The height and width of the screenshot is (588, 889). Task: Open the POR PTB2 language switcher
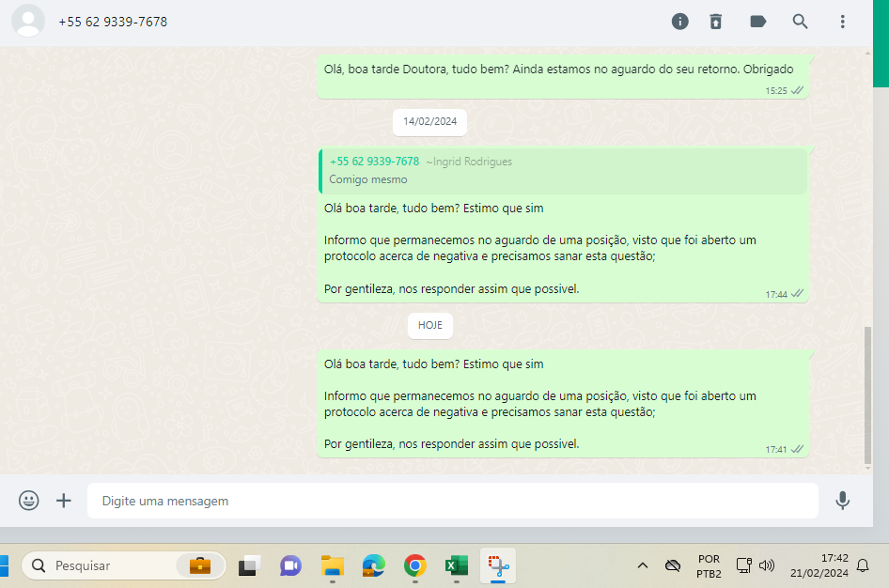709,565
